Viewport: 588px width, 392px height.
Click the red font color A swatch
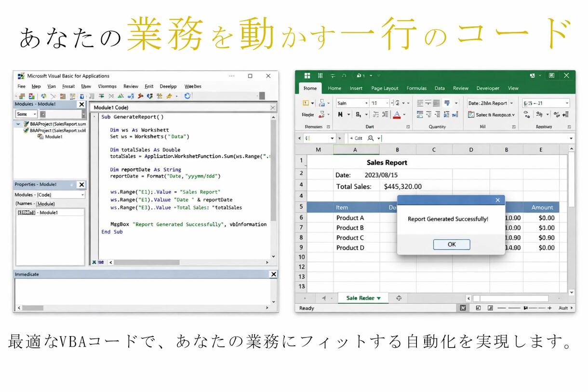396,115
